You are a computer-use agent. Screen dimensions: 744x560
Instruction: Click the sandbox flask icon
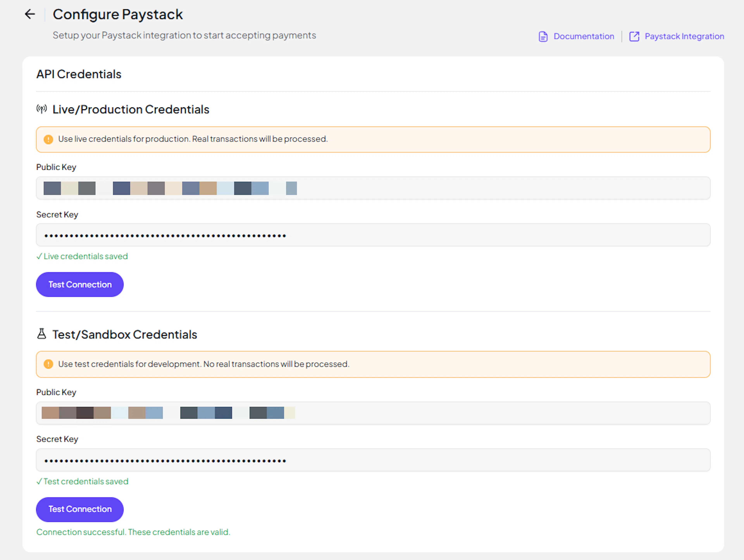coord(42,334)
